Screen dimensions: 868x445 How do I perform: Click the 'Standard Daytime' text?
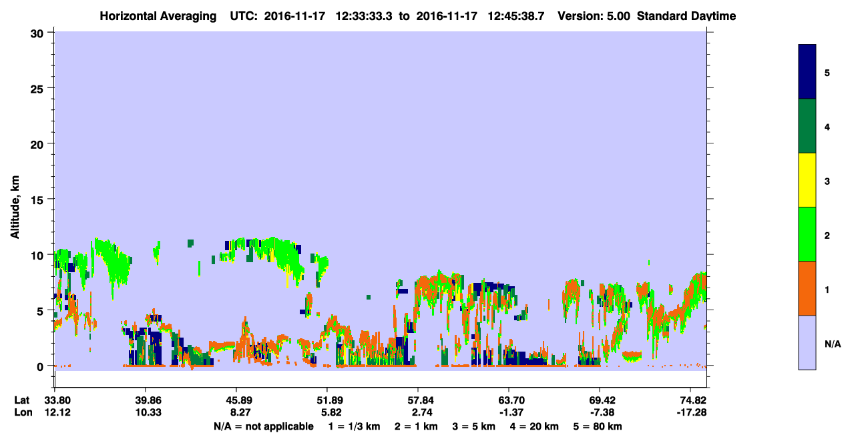pyautogui.click(x=686, y=16)
